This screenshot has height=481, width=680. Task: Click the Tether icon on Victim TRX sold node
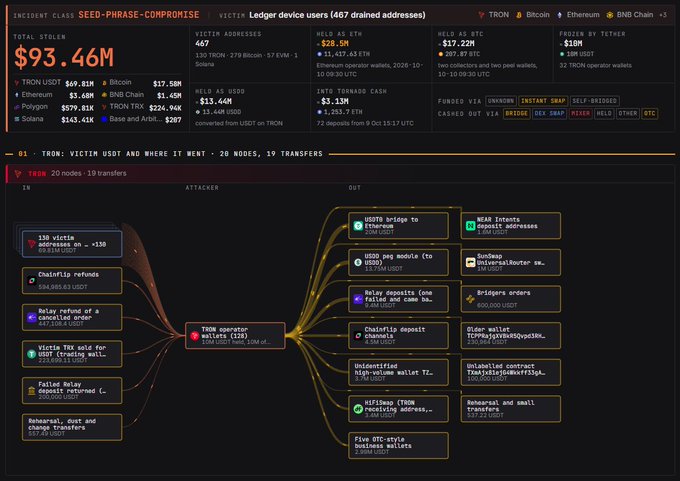point(32,354)
